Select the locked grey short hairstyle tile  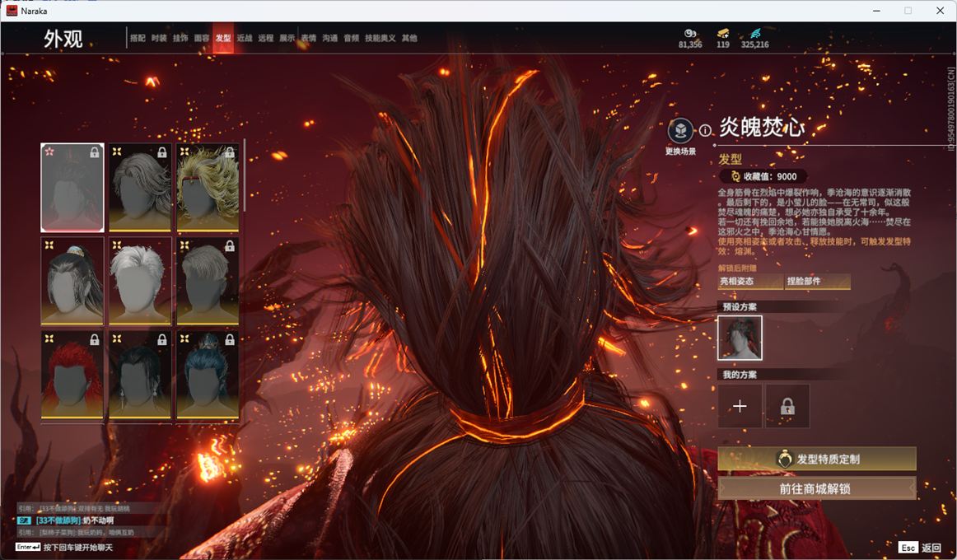tap(208, 281)
